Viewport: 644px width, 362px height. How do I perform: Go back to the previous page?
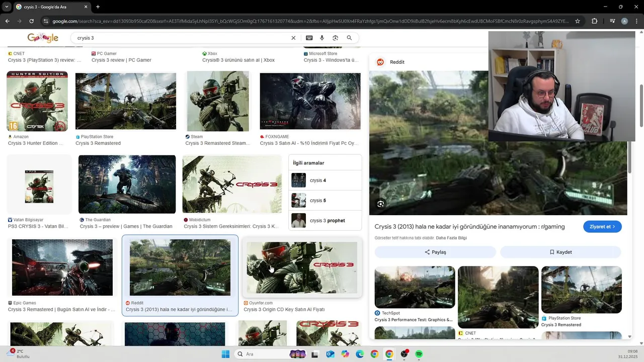[x=7, y=21]
